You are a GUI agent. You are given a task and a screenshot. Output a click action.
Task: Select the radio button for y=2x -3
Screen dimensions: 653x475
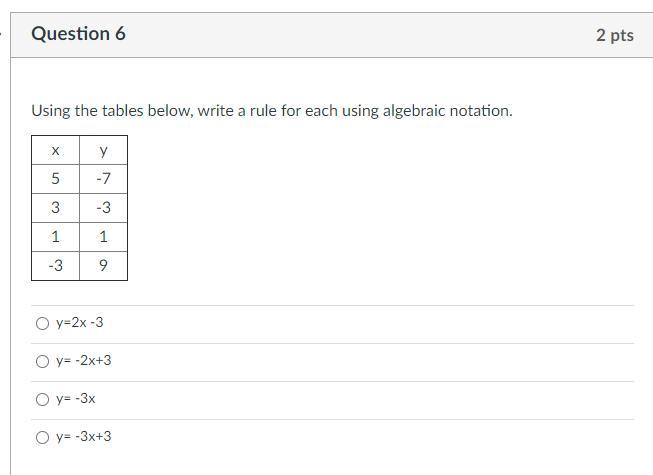pos(42,323)
